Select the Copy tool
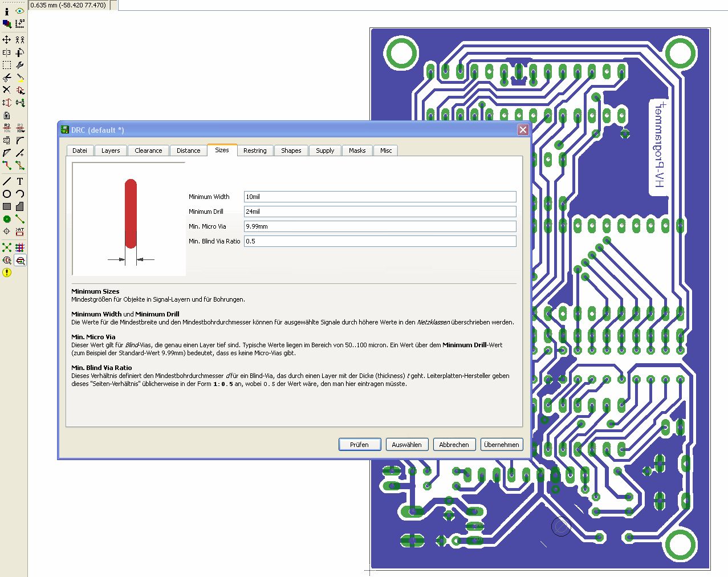 (x=20, y=40)
